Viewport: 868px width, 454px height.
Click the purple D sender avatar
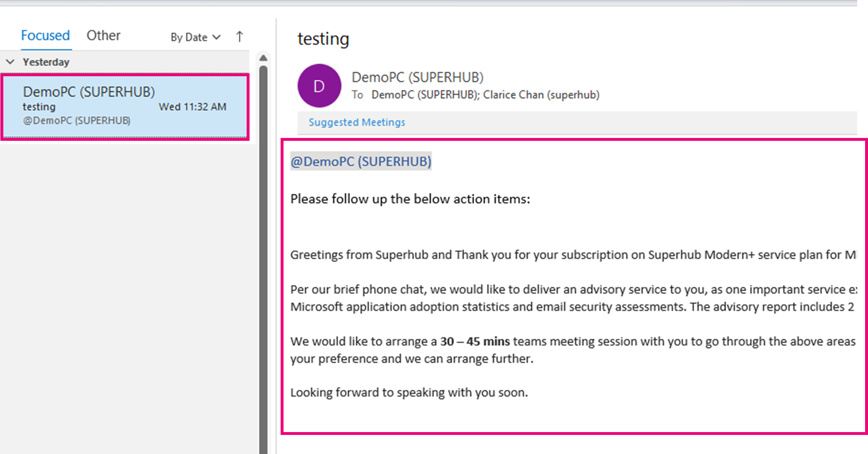[x=319, y=86]
